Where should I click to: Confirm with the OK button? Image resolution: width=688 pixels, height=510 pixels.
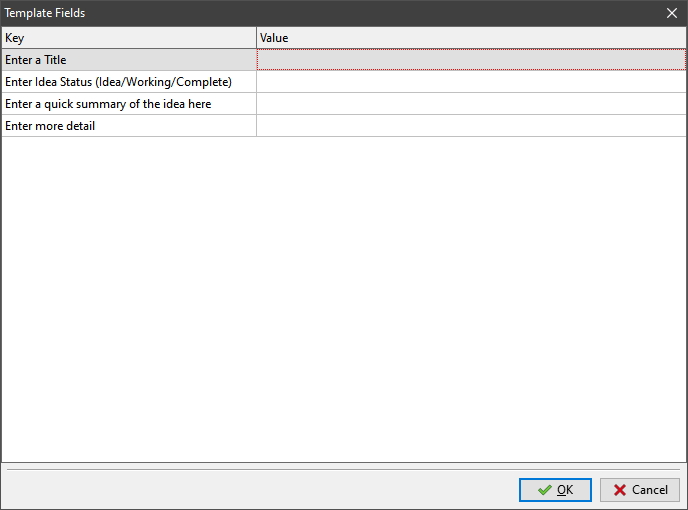(555, 489)
